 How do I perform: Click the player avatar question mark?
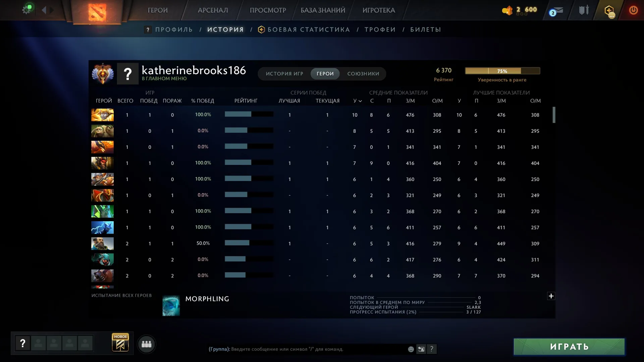[127, 73]
